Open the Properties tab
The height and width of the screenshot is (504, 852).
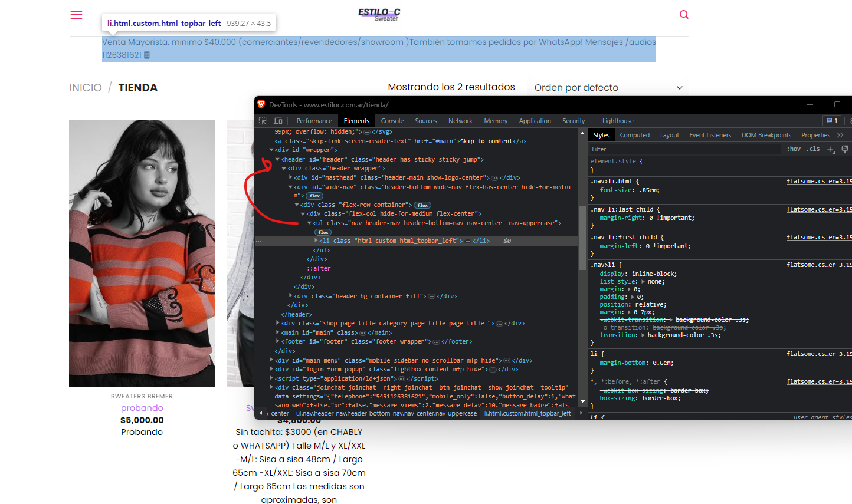pos(815,135)
